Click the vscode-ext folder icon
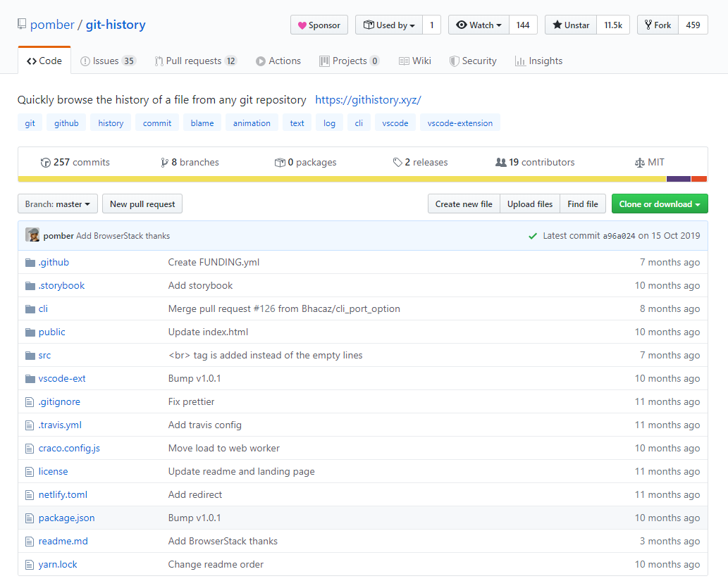This screenshot has height=581, width=728. coord(30,379)
